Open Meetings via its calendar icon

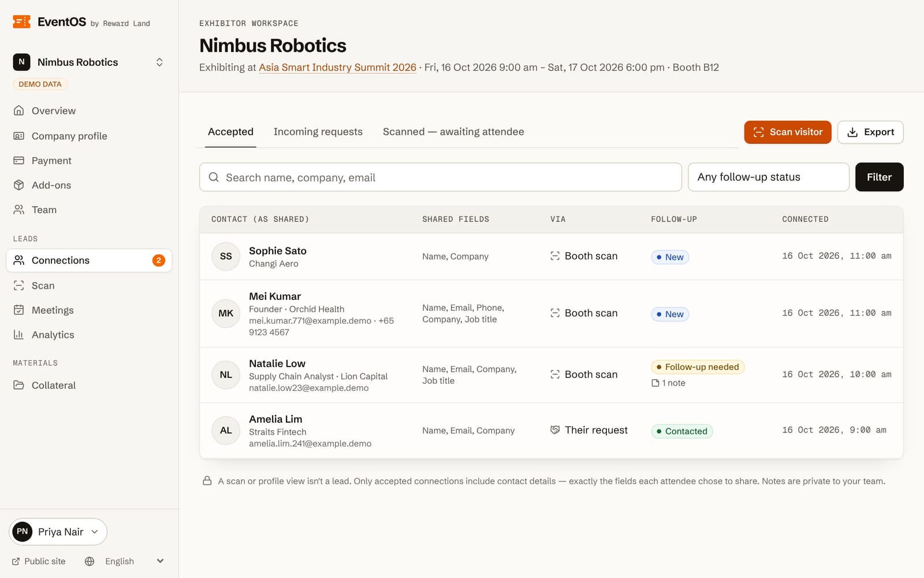coord(19,310)
